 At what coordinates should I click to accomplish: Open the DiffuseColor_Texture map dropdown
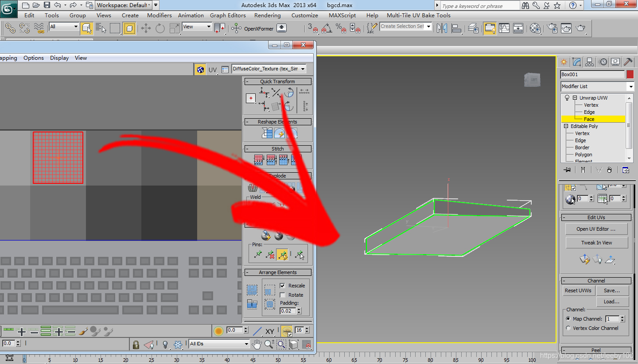coord(269,69)
